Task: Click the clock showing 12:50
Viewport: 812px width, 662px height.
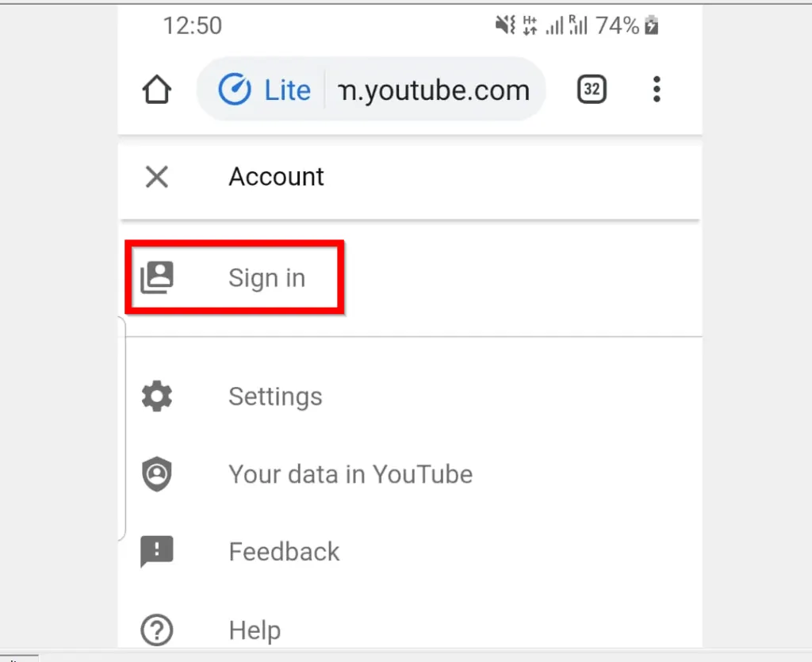Action: (x=192, y=25)
